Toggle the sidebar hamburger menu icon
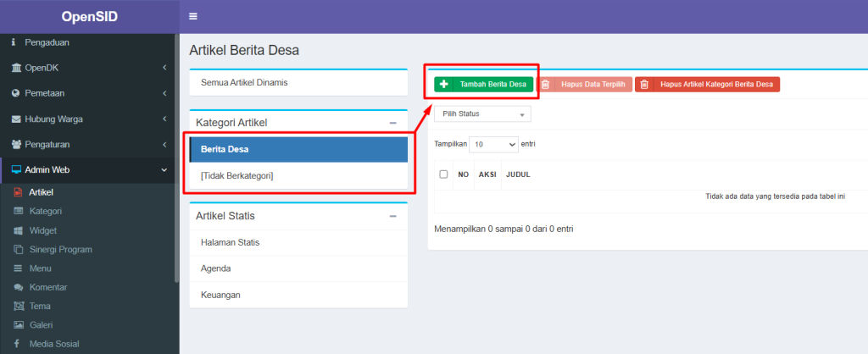Image resolution: width=868 pixels, height=354 pixels. [x=193, y=17]
